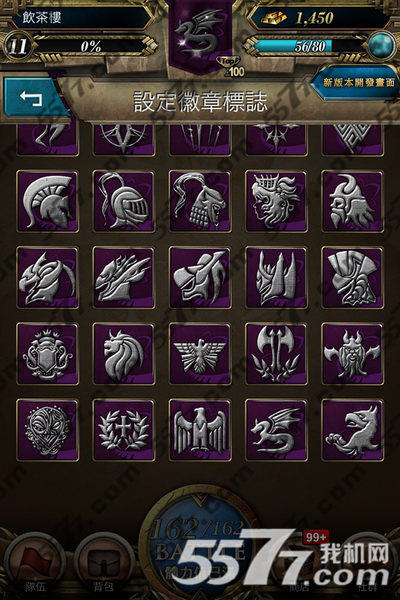Choose the knight visor helmet emblem
This screenshot has height=600, width=400.
[124, 202]
